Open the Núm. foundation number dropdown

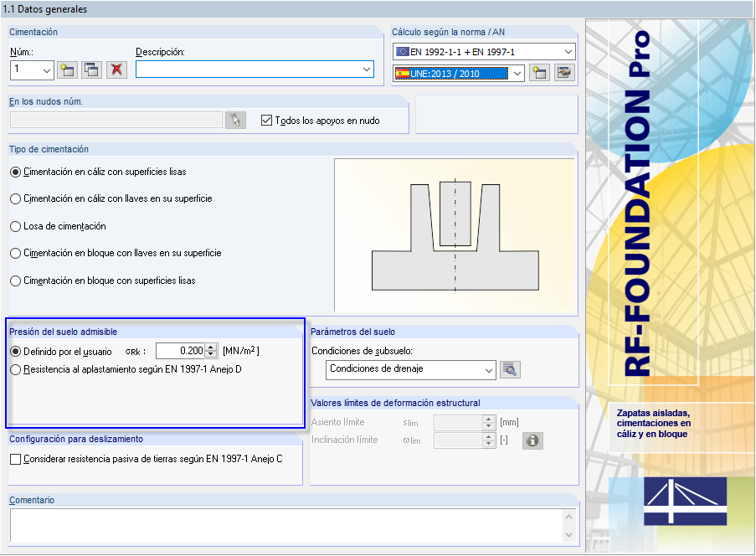(46, 70)
